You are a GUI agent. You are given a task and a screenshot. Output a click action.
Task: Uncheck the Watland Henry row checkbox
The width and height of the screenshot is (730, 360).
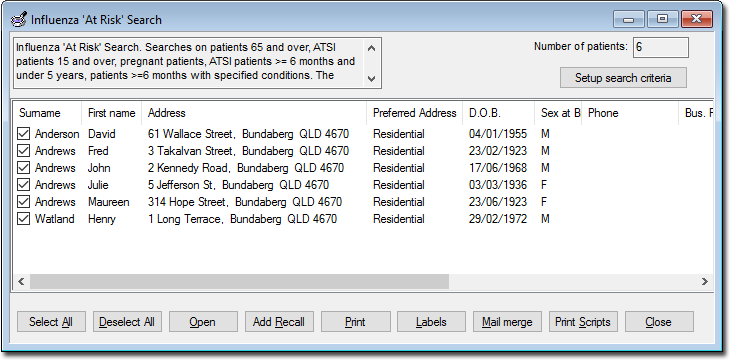23,219
